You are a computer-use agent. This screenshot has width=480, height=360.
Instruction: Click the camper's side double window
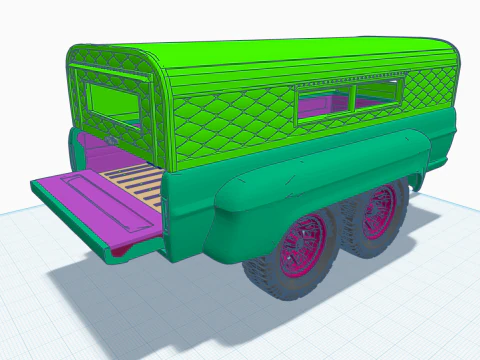(349, 101)
